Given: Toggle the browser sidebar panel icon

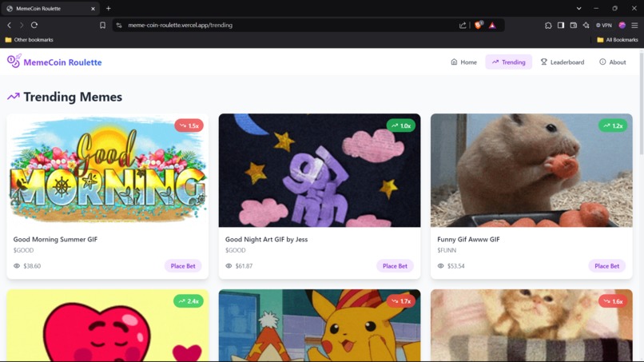Looking at the screenshot, I should tap(561, 25).
